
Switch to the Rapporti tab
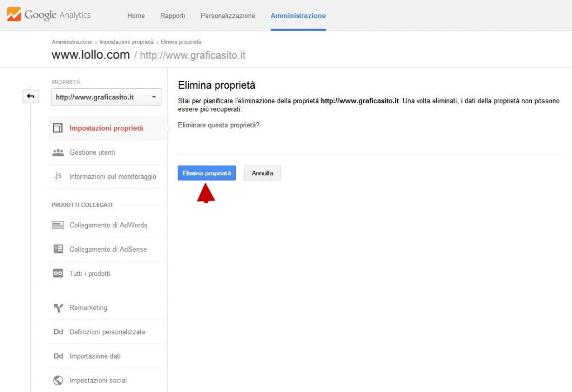tap(173, 16)
